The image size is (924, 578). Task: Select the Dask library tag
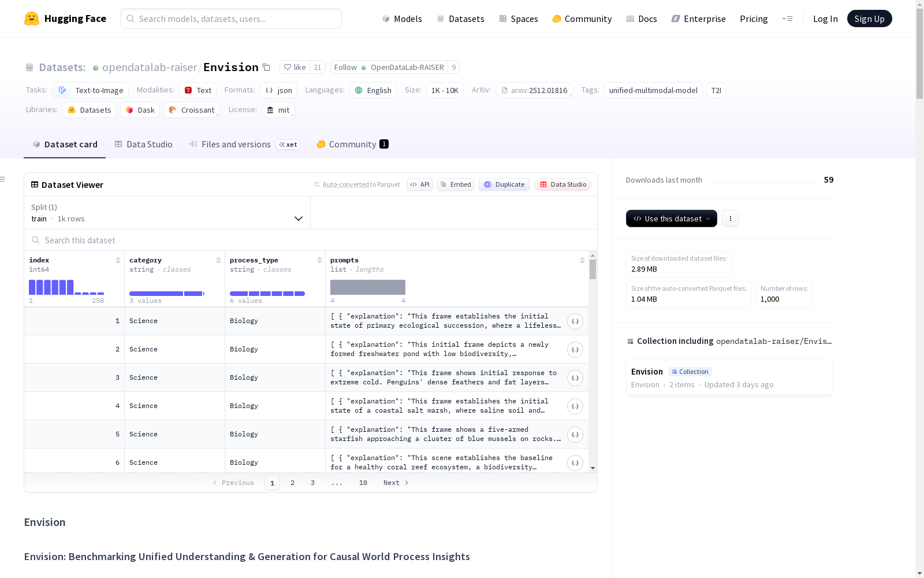click(140, 110)
